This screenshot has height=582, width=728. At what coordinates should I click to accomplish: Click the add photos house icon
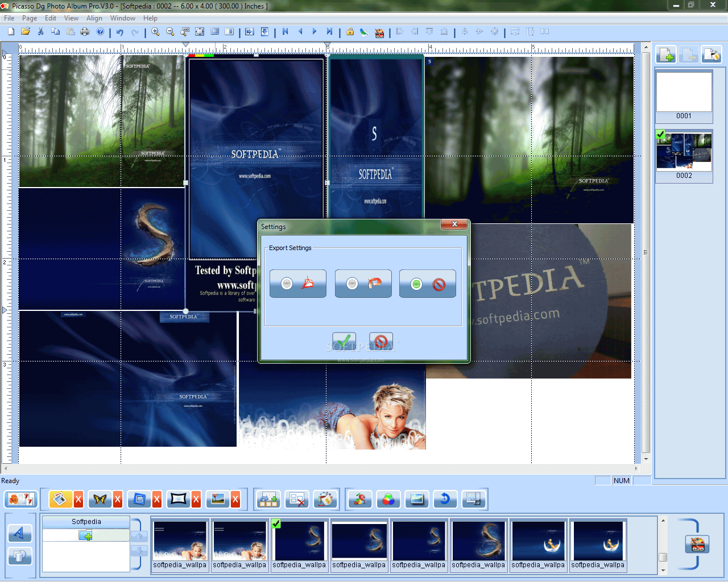[267, 500]
